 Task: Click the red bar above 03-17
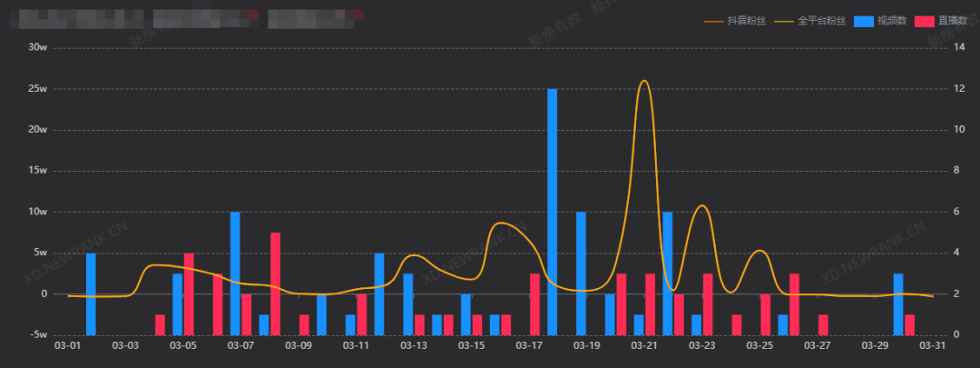(x=535, y=304)
